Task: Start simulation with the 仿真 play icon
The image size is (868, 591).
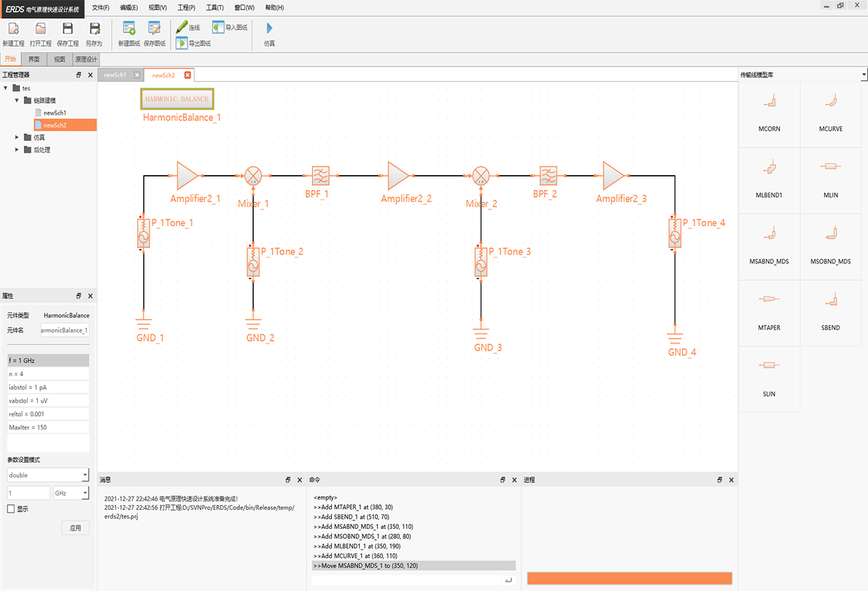Action: tap(269, 29)
